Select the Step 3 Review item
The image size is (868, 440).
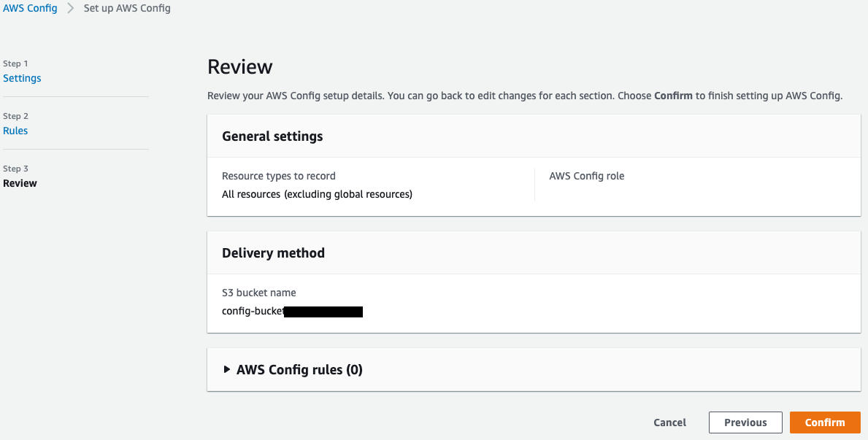20,183
